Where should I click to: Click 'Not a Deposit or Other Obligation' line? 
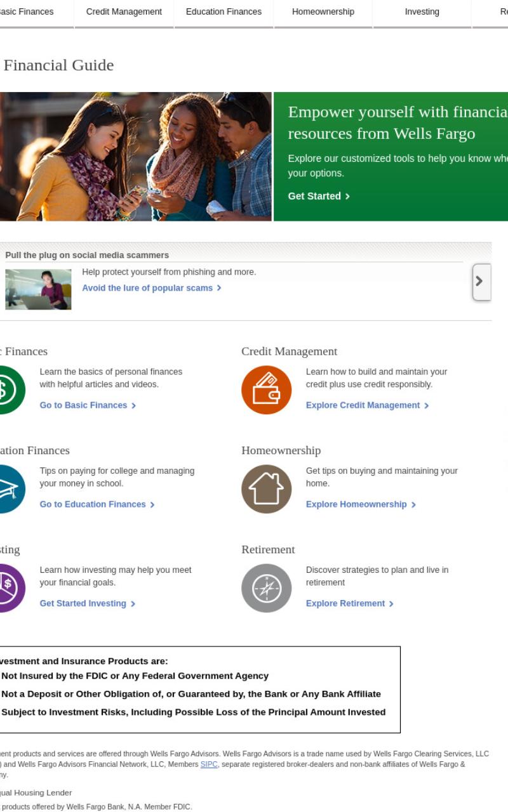coord(191,694)
